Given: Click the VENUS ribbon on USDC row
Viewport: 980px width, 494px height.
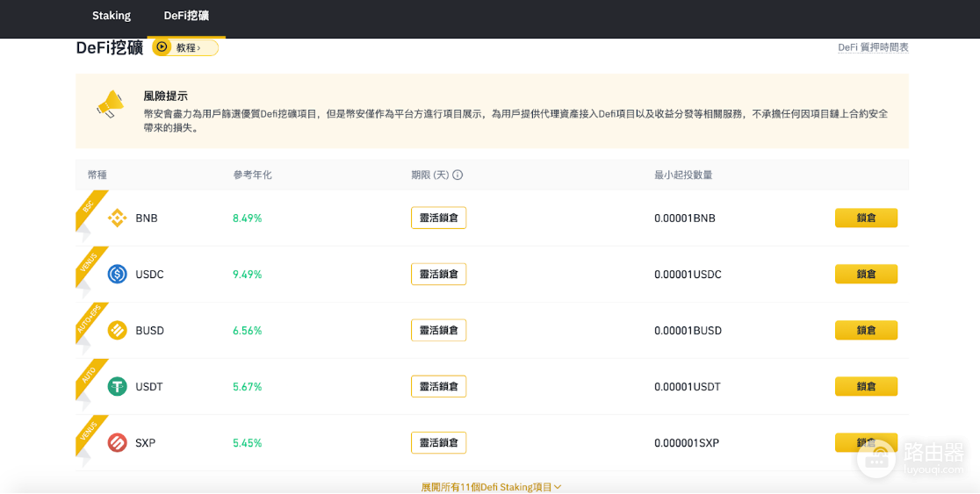Looking at the screenshot, I should coord(90,264).
